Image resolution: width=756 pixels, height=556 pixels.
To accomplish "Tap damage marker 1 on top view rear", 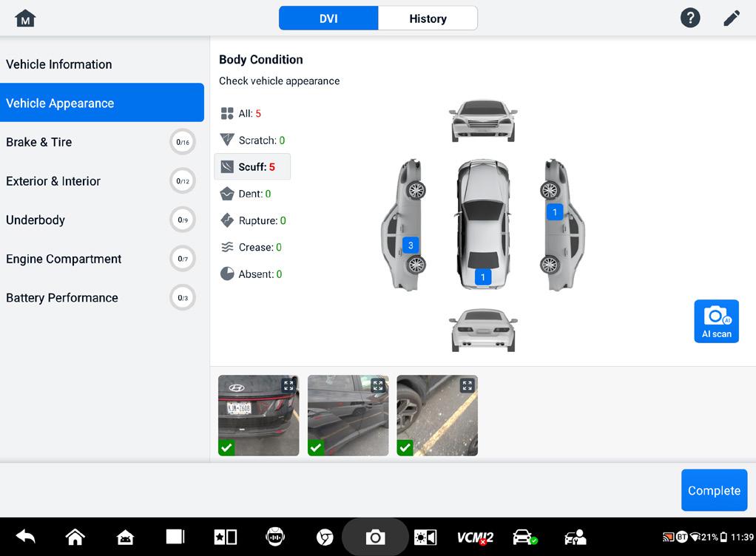I will [482, 277].
